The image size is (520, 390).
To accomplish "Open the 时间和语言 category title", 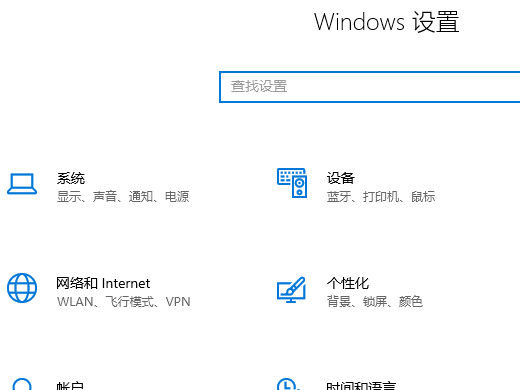I will click(361, 386).
